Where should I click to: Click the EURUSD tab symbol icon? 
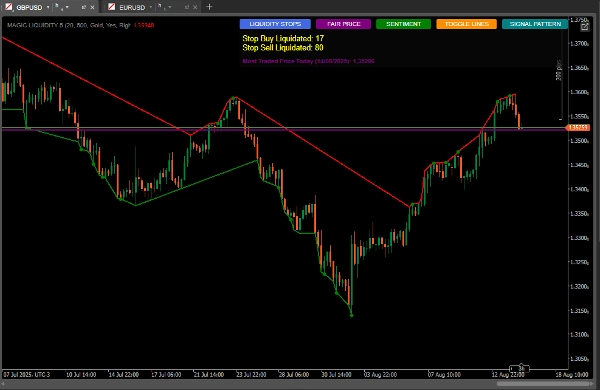click(x=111, y=7)
